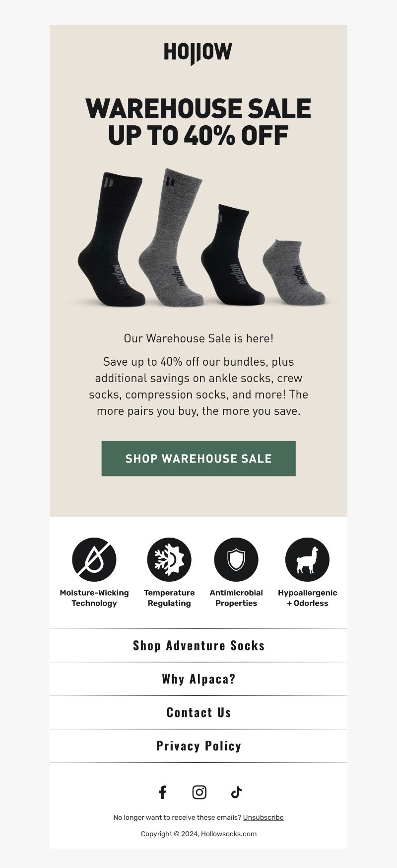Click the gray ankle sock image
The image size is (397, 868).
[x=294, y=272]
